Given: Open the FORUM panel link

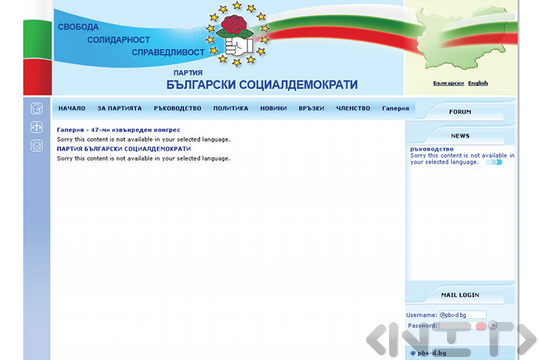Looking at the screenshot, I should coord(460,112).
